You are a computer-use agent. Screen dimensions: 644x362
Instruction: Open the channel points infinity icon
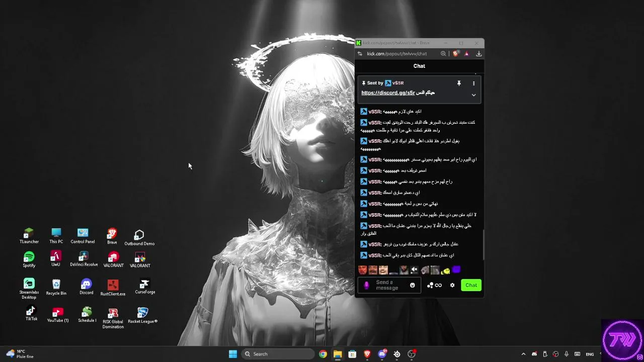[435, 285]
